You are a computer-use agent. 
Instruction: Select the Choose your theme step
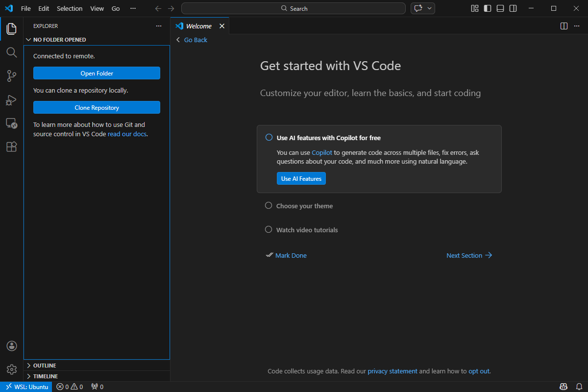(304, 206)
